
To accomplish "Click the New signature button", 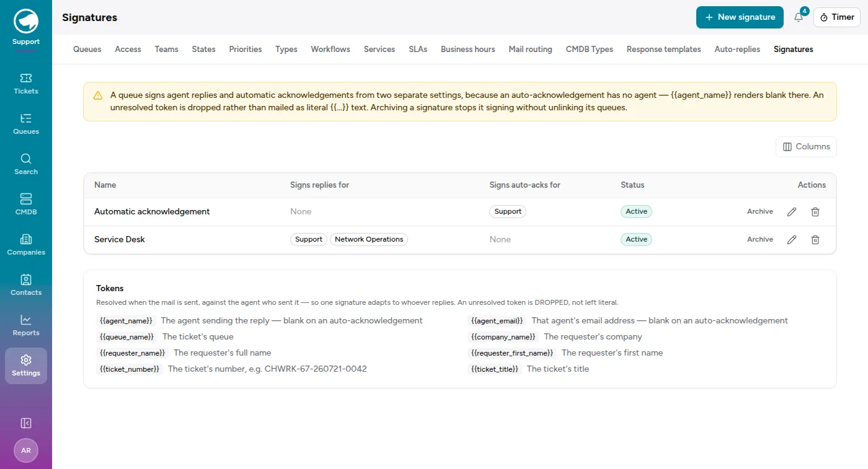I will click(740, 17).
